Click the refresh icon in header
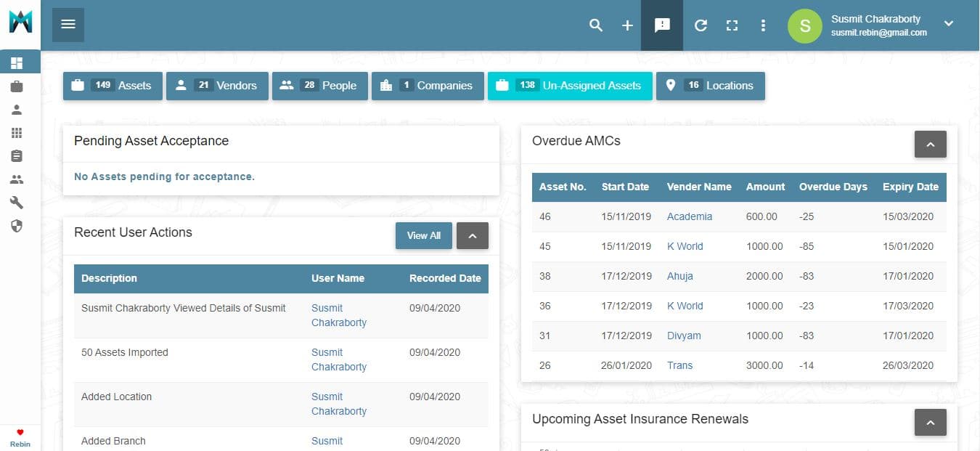 coord(701,25)
